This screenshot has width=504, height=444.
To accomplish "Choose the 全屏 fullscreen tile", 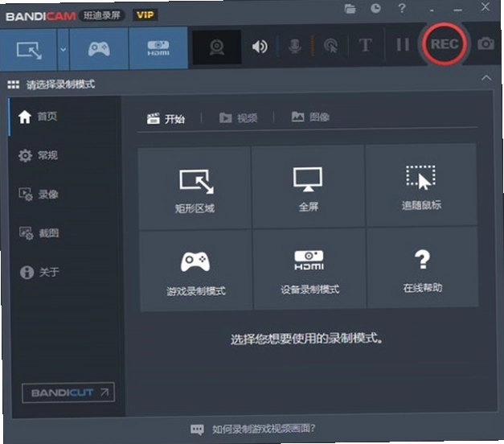I will pyautogui.click(x=308, y=187).
